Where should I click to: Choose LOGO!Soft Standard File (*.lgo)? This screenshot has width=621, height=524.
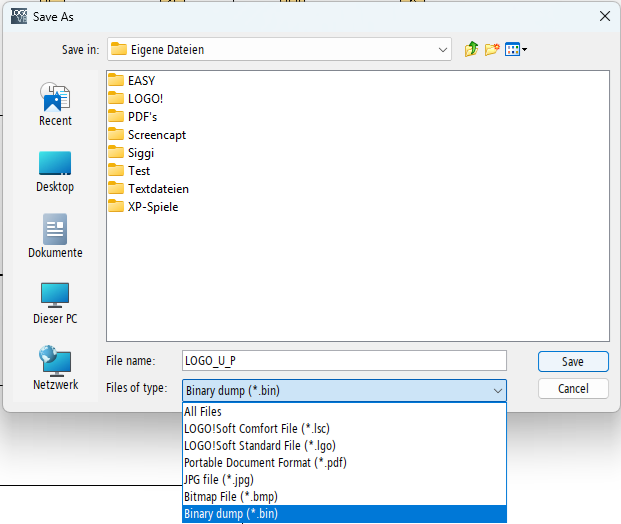tap(344, 446)
